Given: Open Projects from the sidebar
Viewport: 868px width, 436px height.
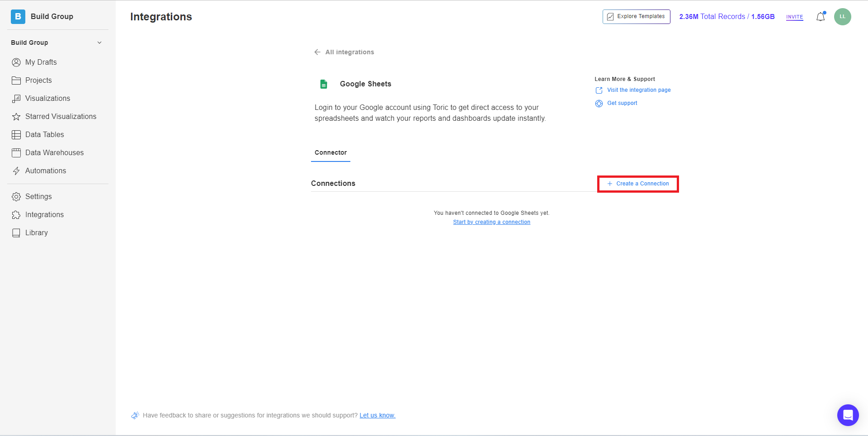Looking at the screenshot, I should [38, 80].
